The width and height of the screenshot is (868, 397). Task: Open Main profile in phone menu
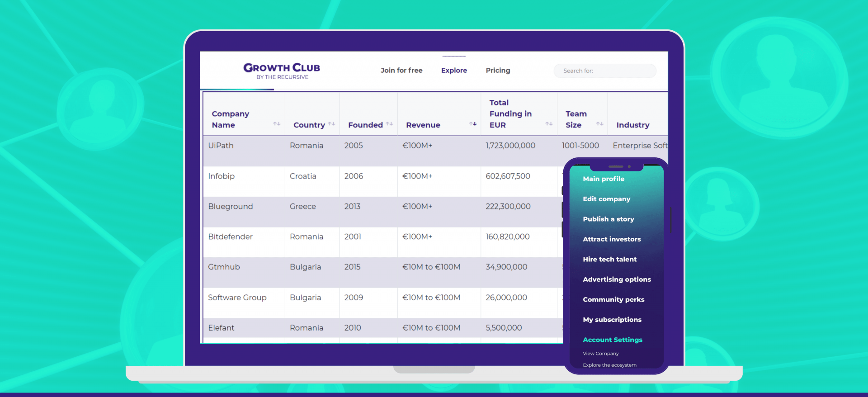604,179
